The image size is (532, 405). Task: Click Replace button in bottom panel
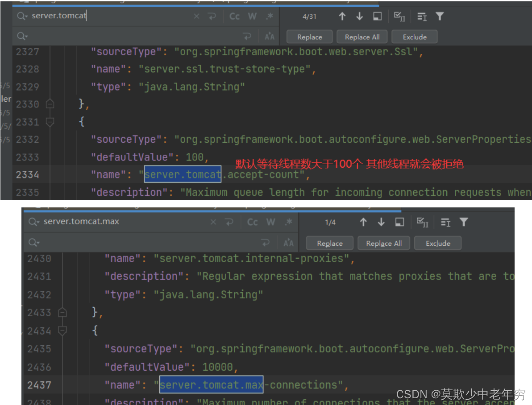pyautogui.click(x=329, y=243)
